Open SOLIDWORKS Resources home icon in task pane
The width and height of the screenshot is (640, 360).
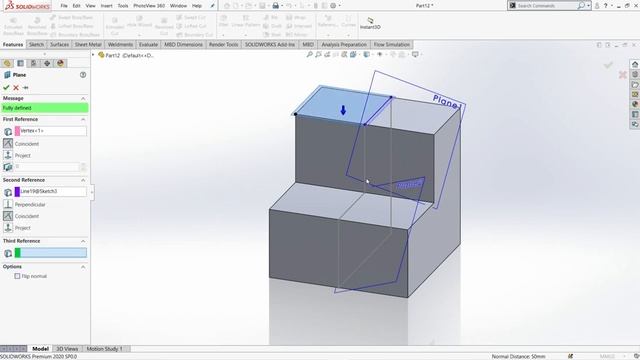(x=635, y=64)
